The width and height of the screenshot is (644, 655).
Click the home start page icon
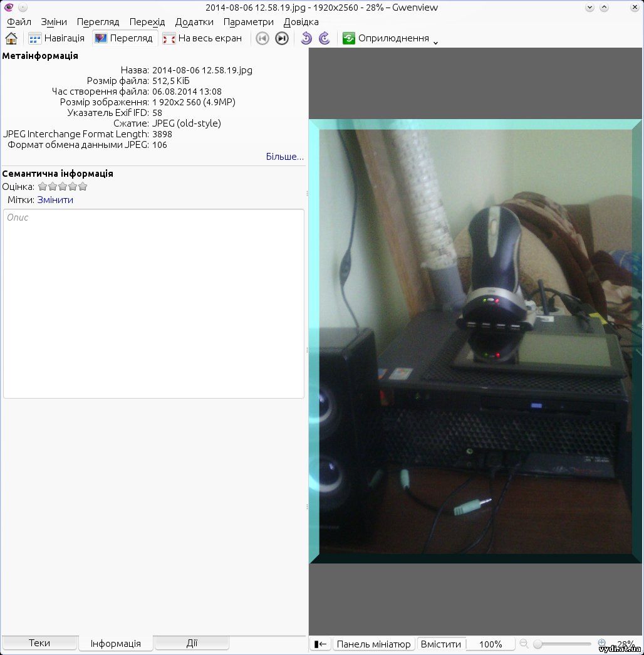point(11,38)
